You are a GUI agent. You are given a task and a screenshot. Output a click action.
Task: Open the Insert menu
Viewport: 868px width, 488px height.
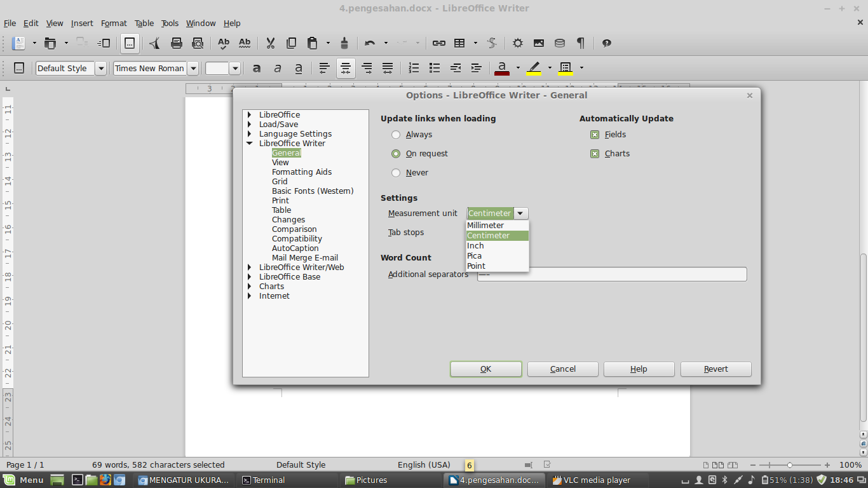click(x=82, y=24)
